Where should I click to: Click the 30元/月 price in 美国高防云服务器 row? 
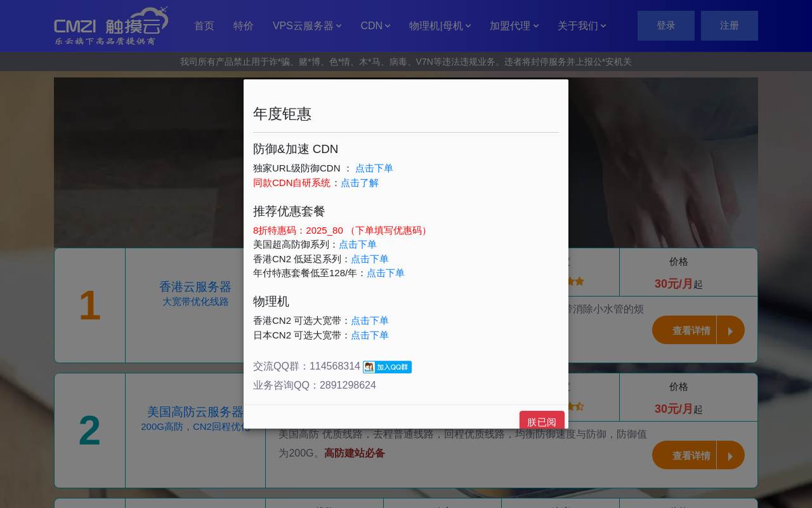(x=674, y=409)
